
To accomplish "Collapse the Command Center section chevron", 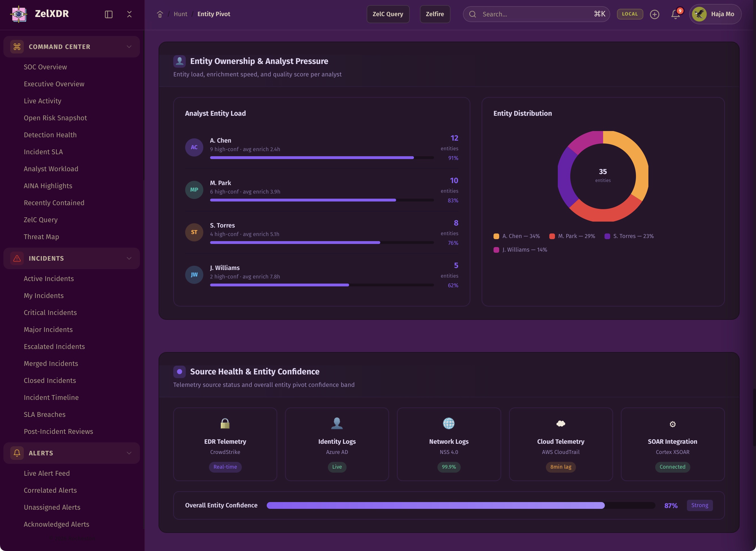I will [x=129, y=47].
